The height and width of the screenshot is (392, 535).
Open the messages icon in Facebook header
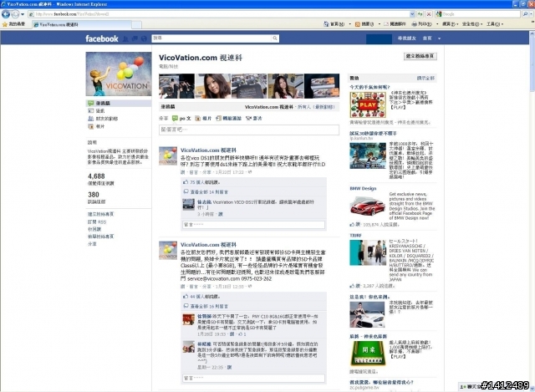click(x=135, y=39)
